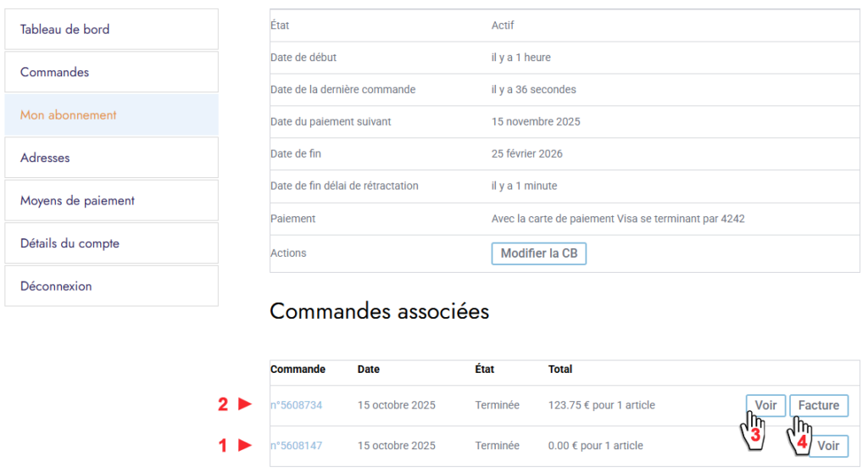
Task: Log out using Déconnexion
Action: [111, 287]
